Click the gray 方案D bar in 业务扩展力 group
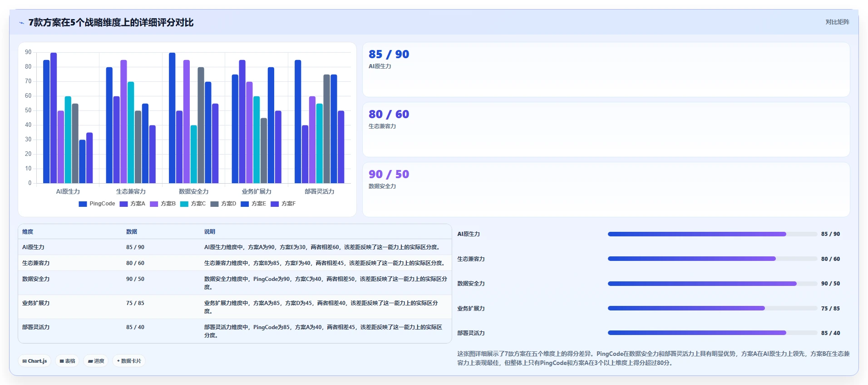This screenshot has height=385, width=868. click(264, 151)
